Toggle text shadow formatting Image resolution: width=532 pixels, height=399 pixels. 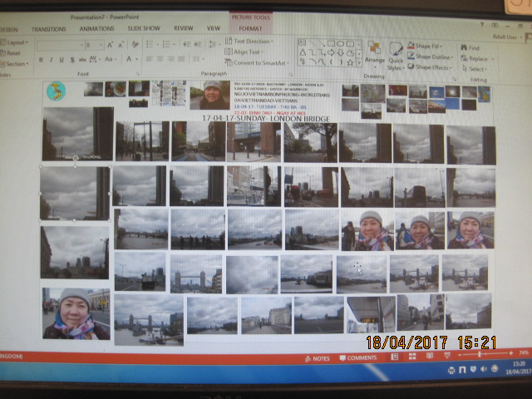[72, 60]
